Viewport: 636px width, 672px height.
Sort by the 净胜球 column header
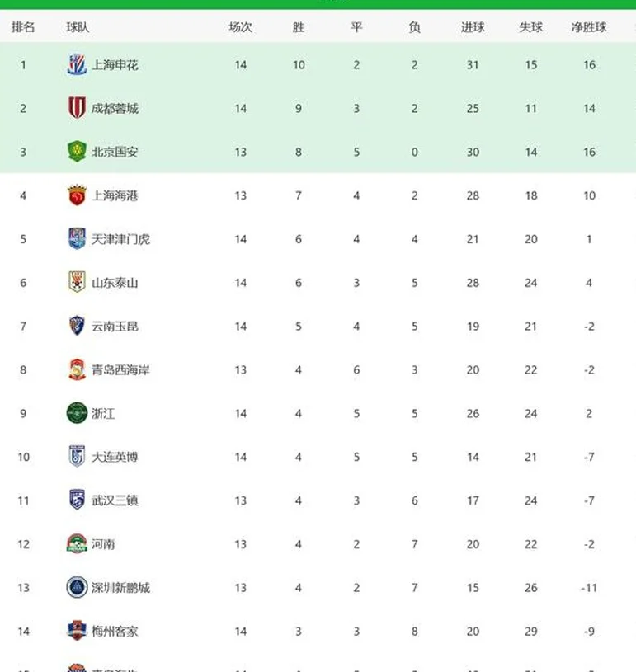click(589, 27)
